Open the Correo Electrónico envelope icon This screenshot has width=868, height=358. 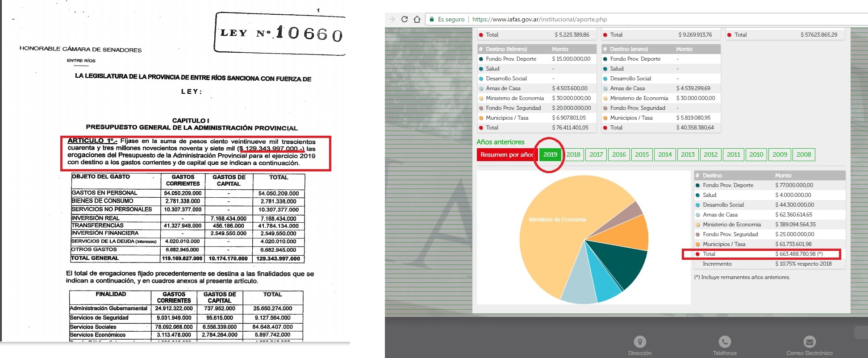810,342
